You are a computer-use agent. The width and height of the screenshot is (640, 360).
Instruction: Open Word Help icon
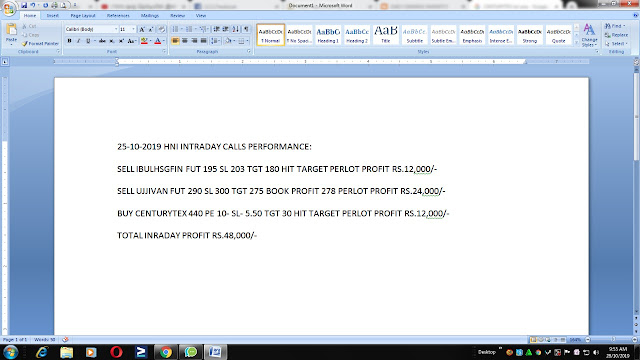pyautogui.click(x=635, y=16)
